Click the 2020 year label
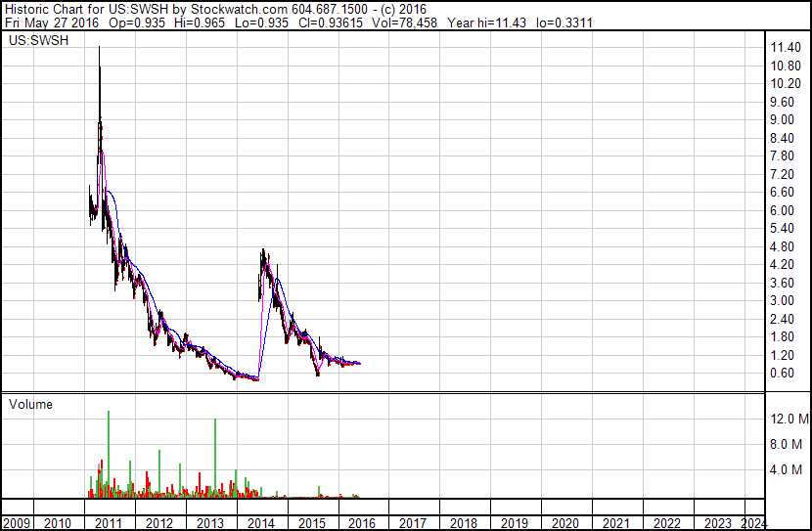This screenshot has width=812, height=531. (x=565, y=523)
